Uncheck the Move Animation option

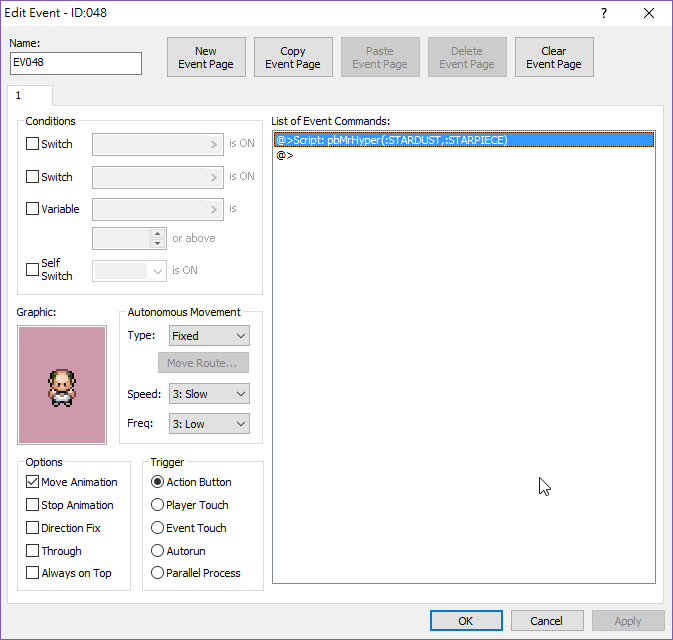click(x=33, y=482)
